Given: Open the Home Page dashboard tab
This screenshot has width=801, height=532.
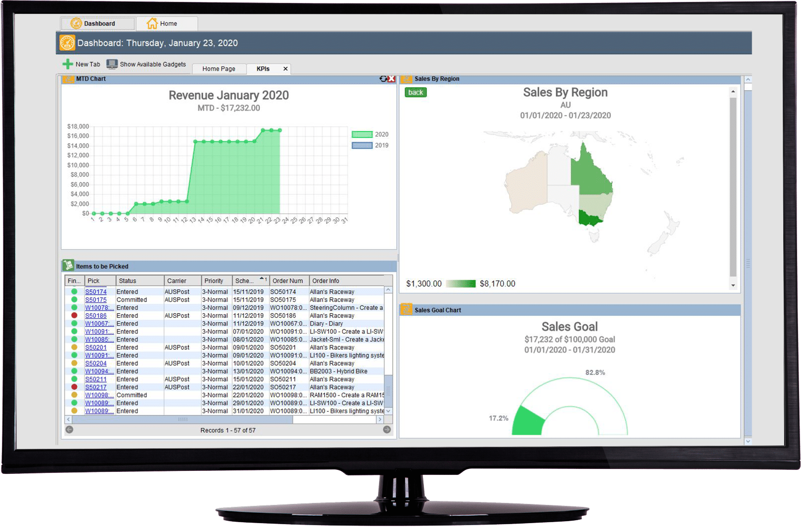Looking at the screenshot, I should pos(218,69).
